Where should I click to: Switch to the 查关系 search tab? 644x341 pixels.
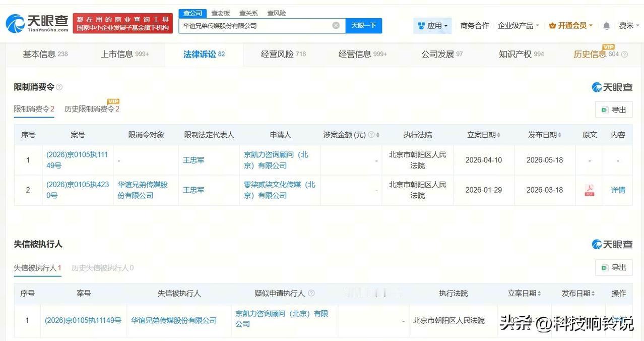click(x=248, y=13)
